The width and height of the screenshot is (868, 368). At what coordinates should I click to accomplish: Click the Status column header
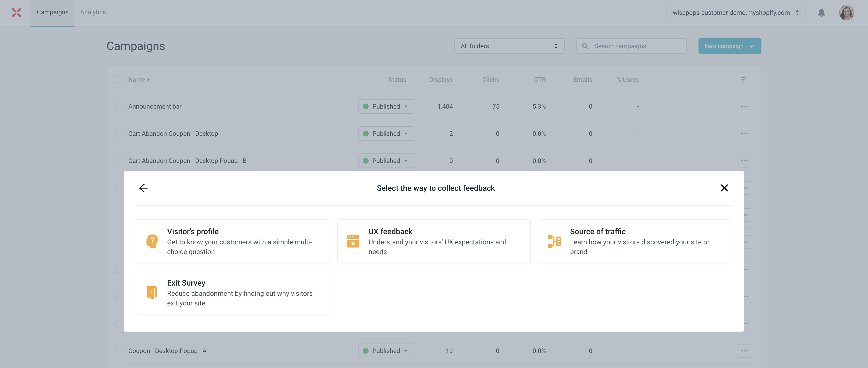(x=397, y=80)
